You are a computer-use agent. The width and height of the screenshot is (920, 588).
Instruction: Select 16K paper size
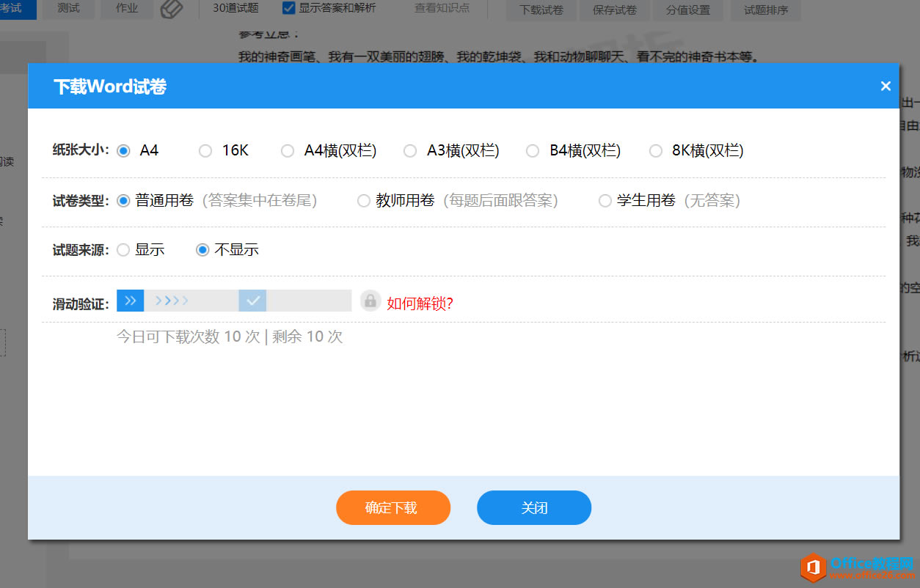pos(205,151)
